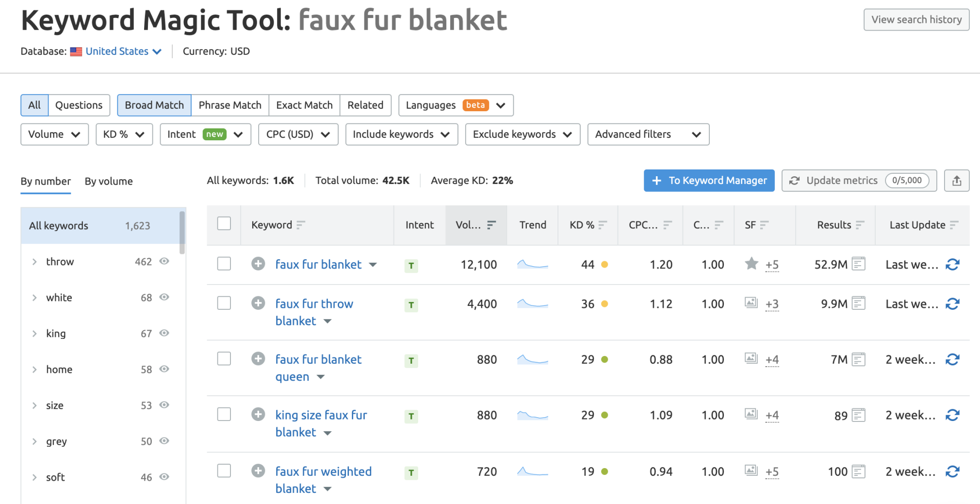The width and height of the screenshot is (980, 504).
Task: Check the 'faux fur blanket' row checkbox
Action: click(x=224, y=264)
